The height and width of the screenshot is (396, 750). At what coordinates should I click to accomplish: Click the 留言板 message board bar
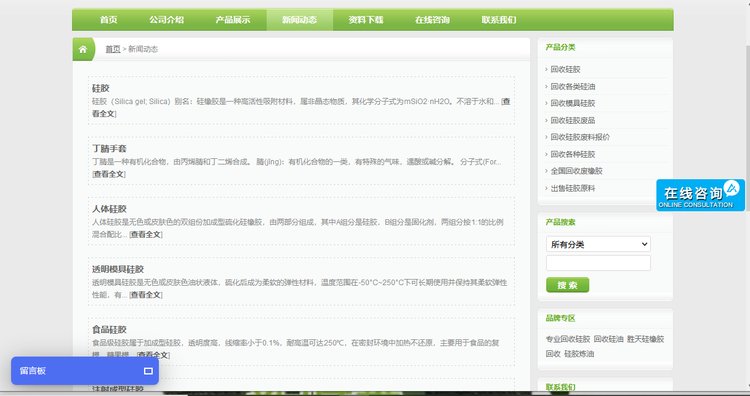tap(85, 371)
